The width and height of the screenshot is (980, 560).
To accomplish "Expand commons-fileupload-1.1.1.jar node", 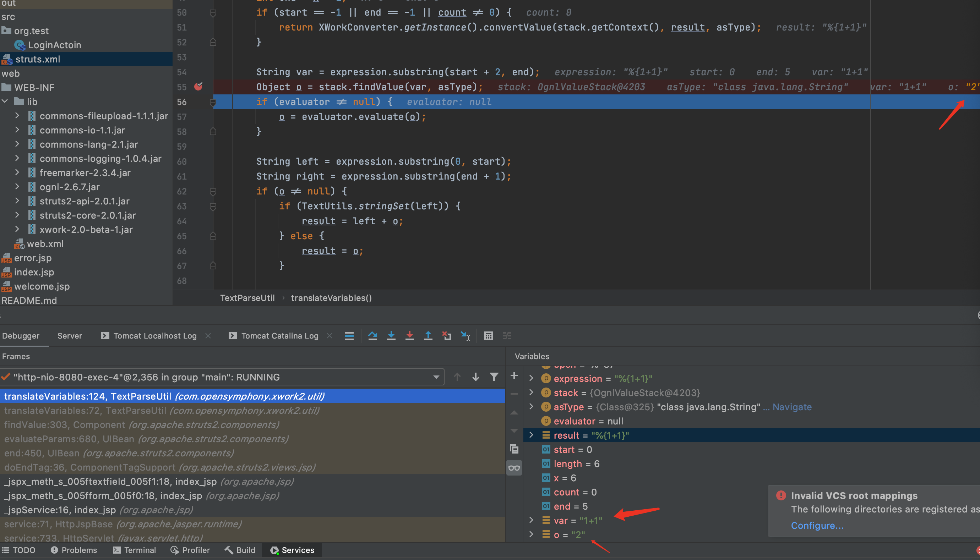I will click(17, 116).
